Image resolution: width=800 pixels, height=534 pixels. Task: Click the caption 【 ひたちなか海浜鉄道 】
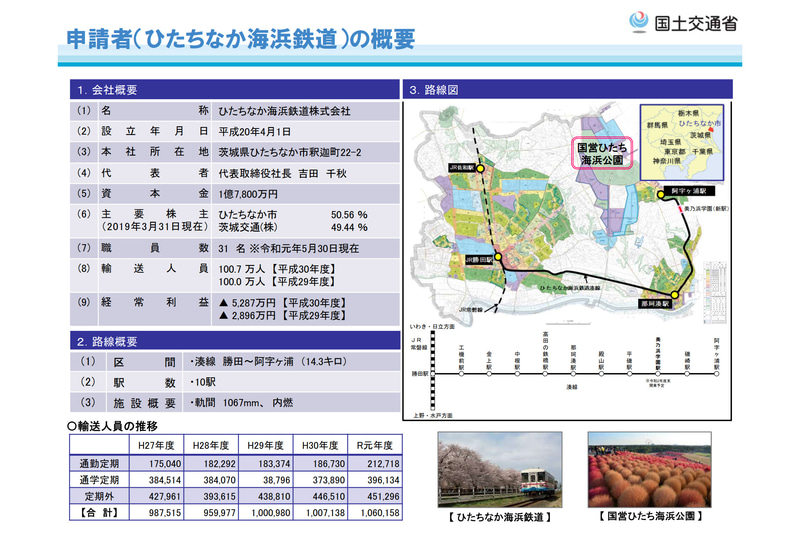[500, 517]
